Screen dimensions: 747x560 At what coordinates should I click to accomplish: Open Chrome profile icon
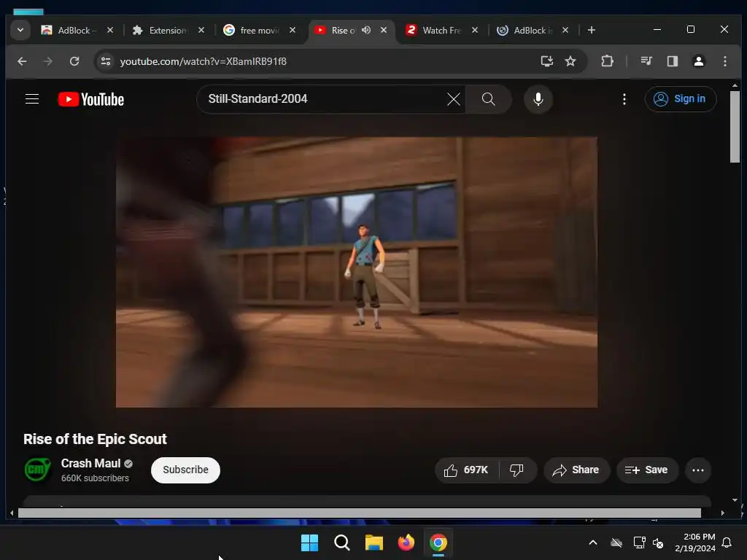click(698, 61)
